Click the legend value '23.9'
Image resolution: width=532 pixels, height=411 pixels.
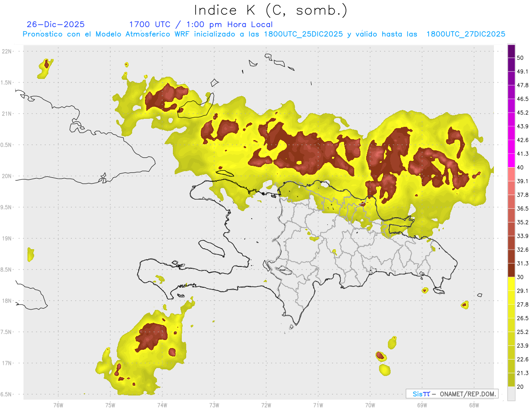click(x=522, y=345)
